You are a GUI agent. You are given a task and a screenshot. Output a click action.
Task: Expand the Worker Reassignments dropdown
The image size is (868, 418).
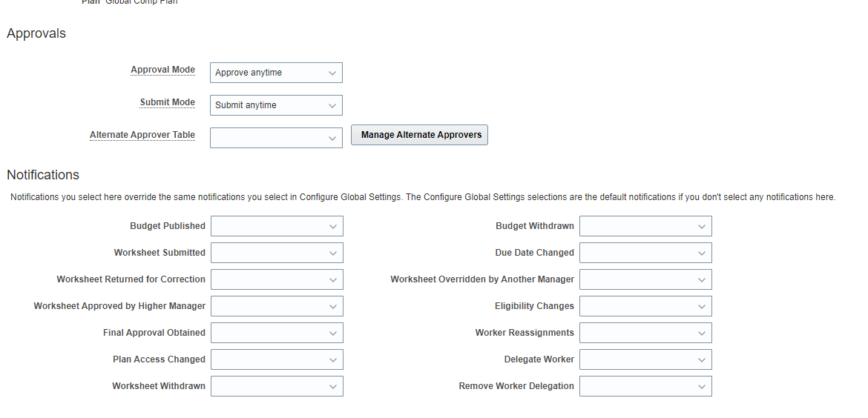tap(645, 333)
